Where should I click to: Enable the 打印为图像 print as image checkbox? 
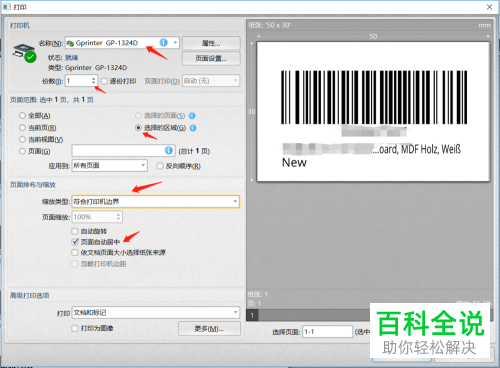click(75, 328)
